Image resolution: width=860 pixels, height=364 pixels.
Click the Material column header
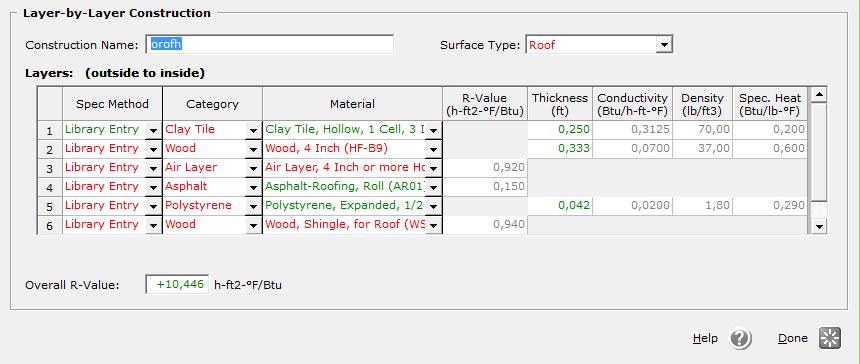click(353, 104)
